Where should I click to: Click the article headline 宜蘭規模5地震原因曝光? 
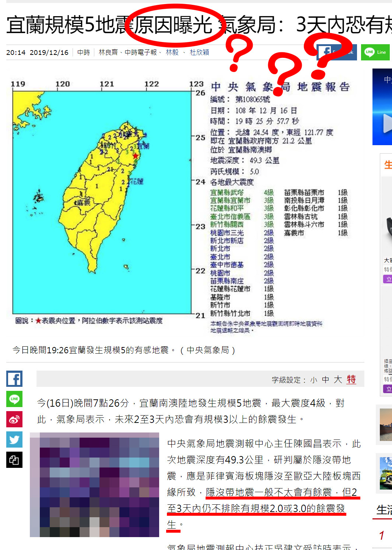click(109, 25)
